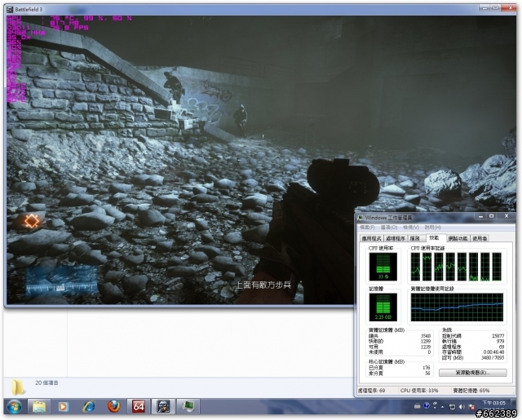The image size is (522, 420).
Task: Click the first CPU core history graph
Action: pyautogui.click(x=415, y=267)
